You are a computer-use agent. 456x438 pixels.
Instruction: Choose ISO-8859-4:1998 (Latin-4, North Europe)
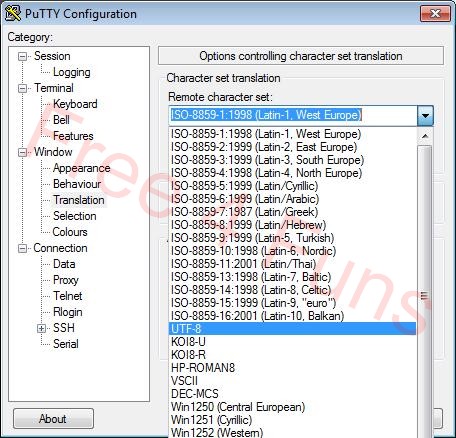[x=293, y=173]
